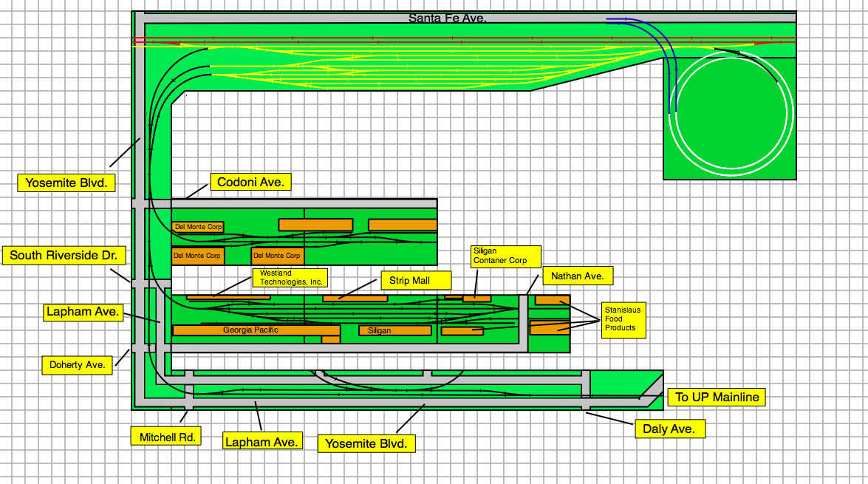Select the Doherty Ave. label
Viewport: 868px width, 484px height.
pos(78,364)
